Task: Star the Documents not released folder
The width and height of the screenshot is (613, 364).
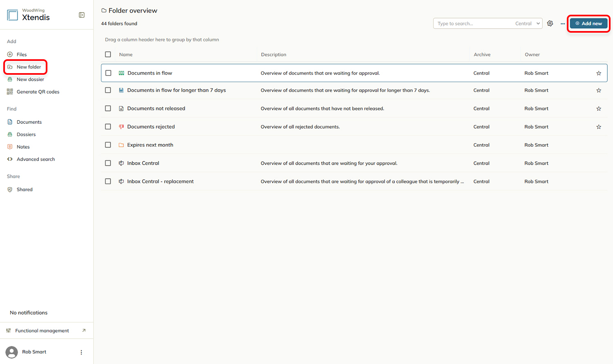Action: click(x=599, y=109)
